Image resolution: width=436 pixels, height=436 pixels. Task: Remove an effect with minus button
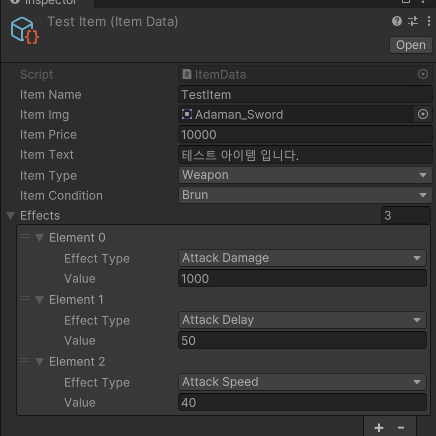(401, 428)
